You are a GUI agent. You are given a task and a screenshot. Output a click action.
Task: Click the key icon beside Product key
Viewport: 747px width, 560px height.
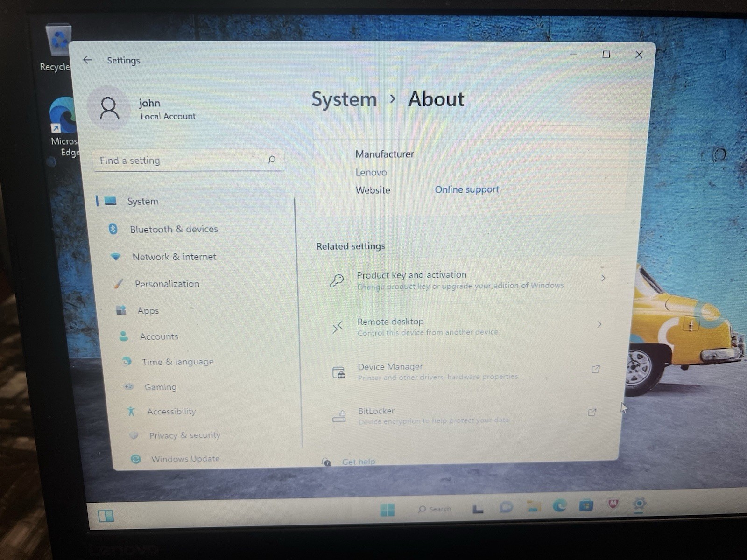click(x=337, y=280)
